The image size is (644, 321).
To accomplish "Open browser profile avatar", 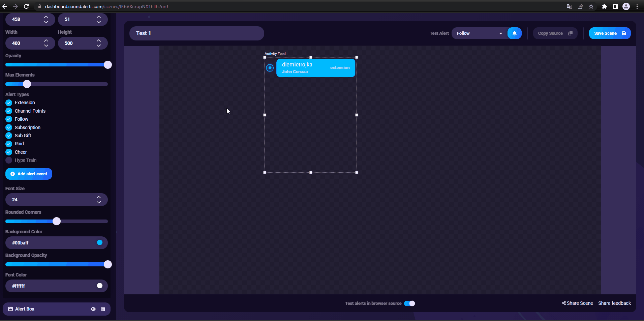I will pos(626,6).
